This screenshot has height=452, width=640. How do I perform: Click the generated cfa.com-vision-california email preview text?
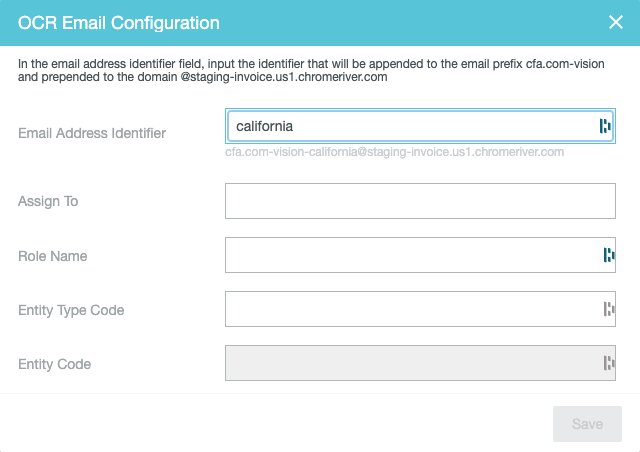click(395, 152)
